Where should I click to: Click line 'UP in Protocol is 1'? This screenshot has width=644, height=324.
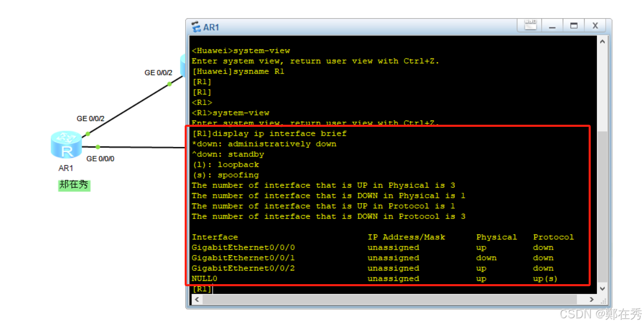pos(323,206)
